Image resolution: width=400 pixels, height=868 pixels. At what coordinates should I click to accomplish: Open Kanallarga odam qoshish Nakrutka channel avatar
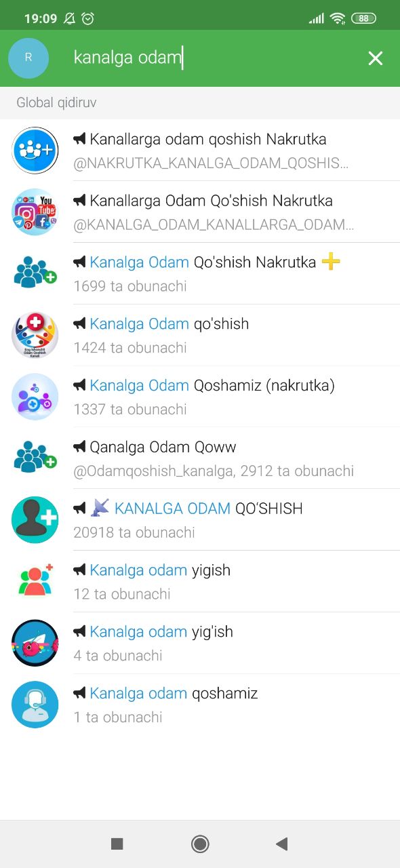[x=35, y=151]
